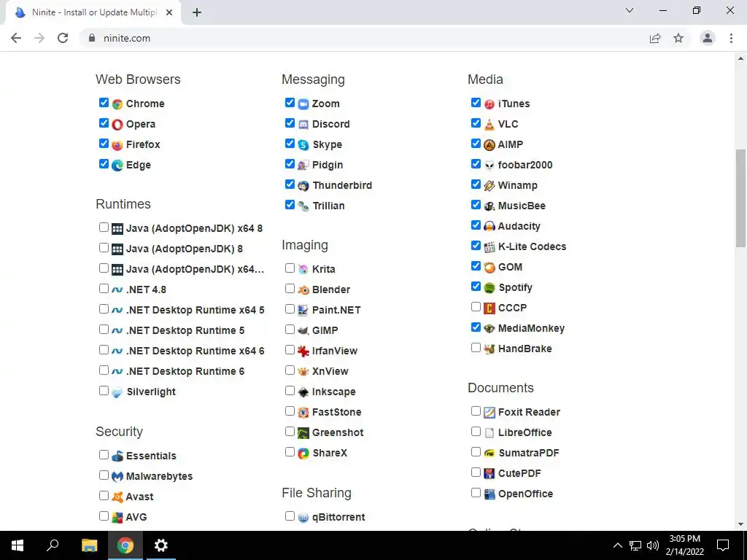Click the CCCP icon
The height and width of the screenshot is (560, 747).
click(489, 308)
